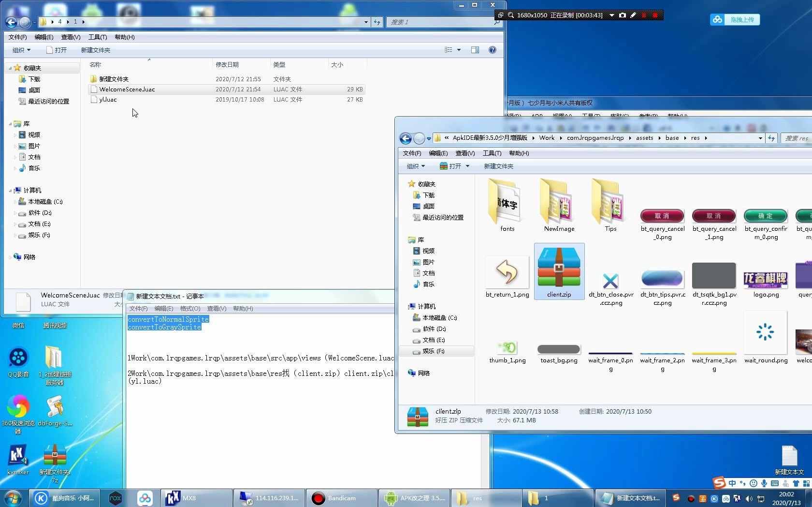This screenshot has height=507, width=812.
Task: Refresh the res folder address bar
Action: click(x=771, y=138)
